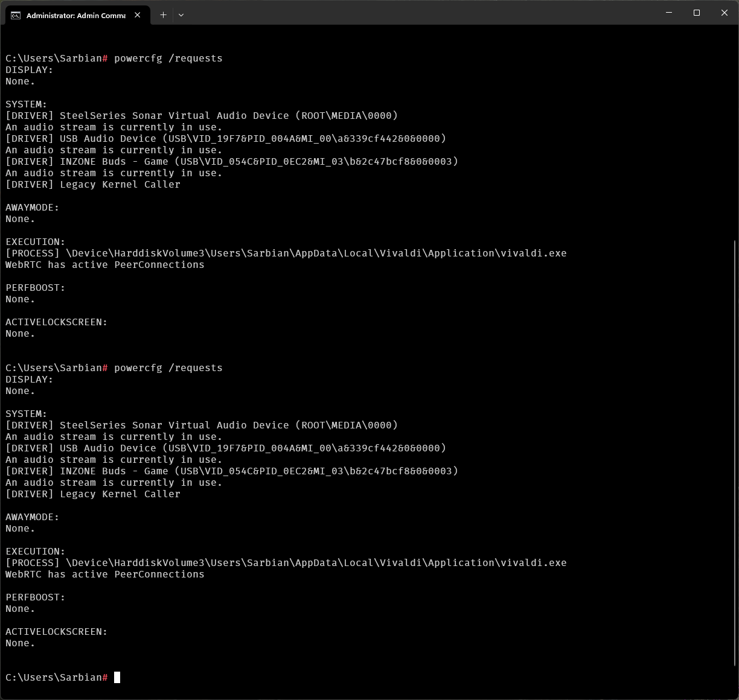Click empty title bar area beside tabs
739x700 pixels.
click(x=423, y=13)
